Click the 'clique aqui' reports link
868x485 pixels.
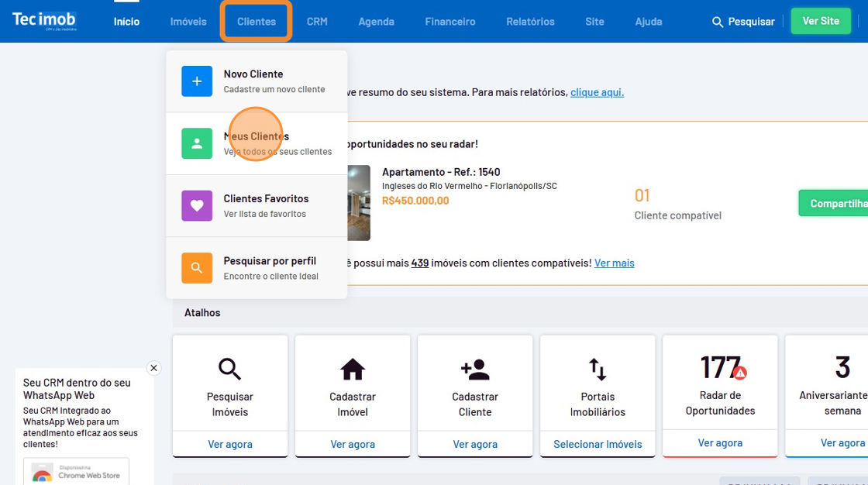[597, 92]
